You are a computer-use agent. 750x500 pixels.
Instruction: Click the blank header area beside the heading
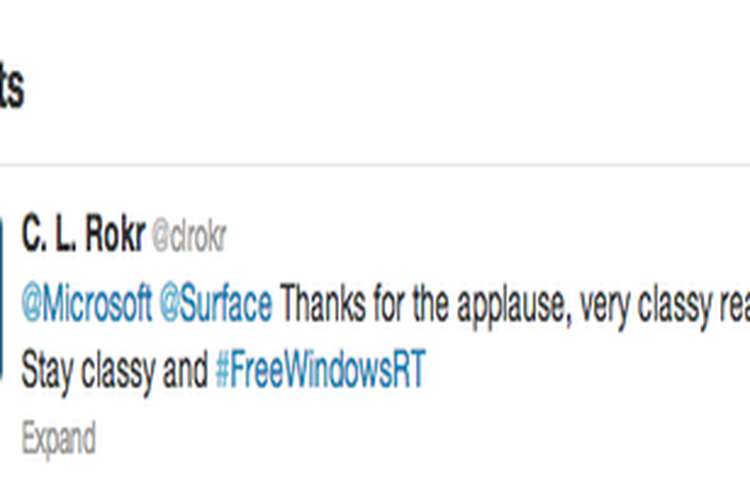coord(383,88)
